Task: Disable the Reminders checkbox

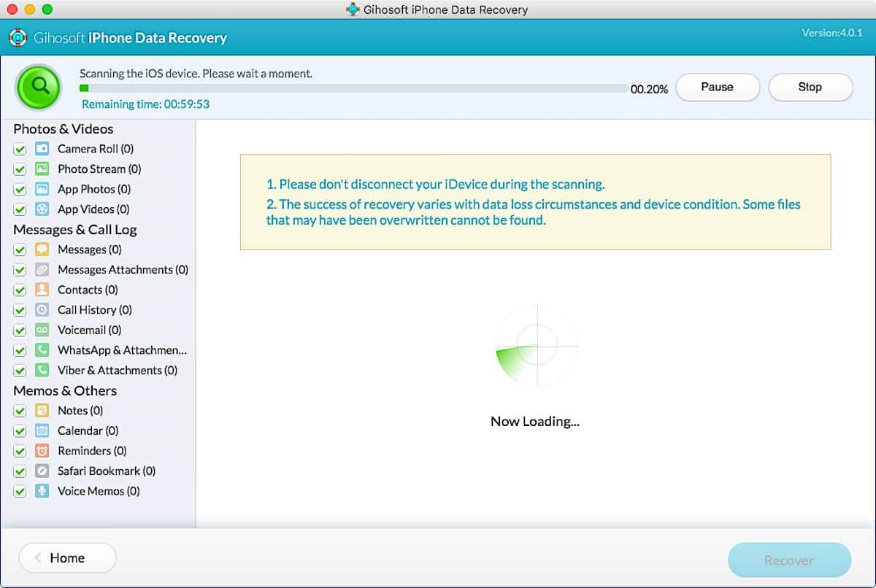Action: [20, 451]
